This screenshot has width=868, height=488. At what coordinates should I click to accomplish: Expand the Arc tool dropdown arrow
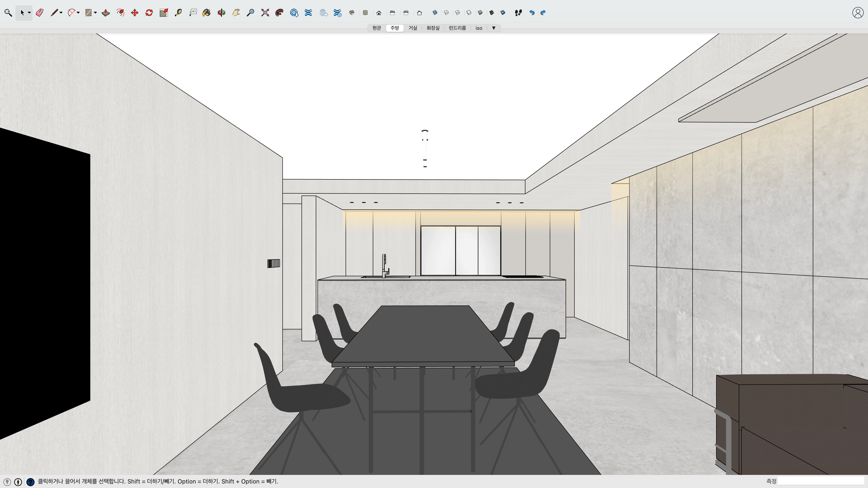(78, 13)
